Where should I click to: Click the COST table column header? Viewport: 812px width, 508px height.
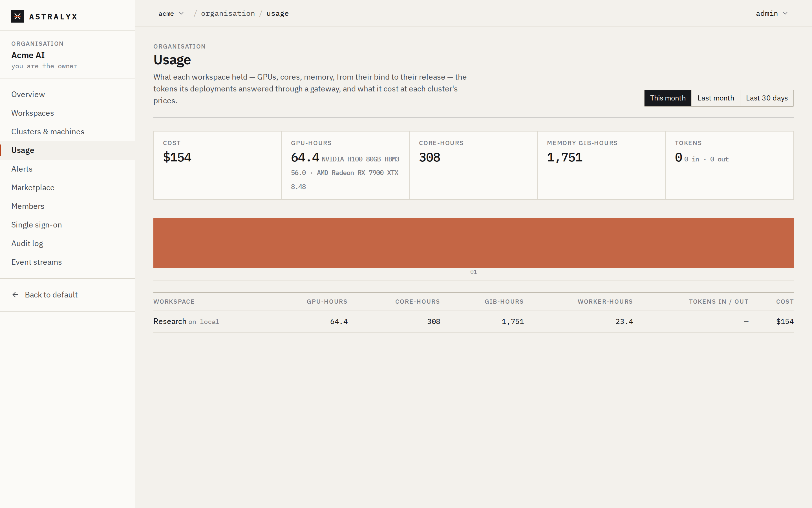point(785,302)
